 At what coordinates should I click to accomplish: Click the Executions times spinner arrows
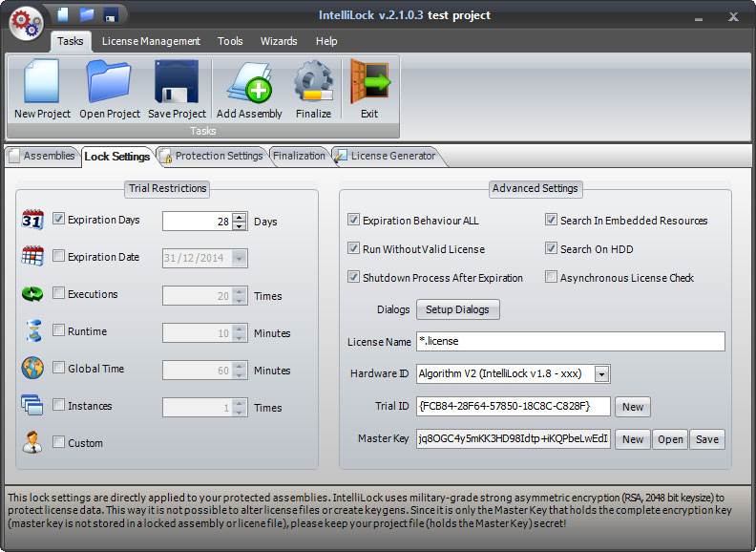(240, 296)
